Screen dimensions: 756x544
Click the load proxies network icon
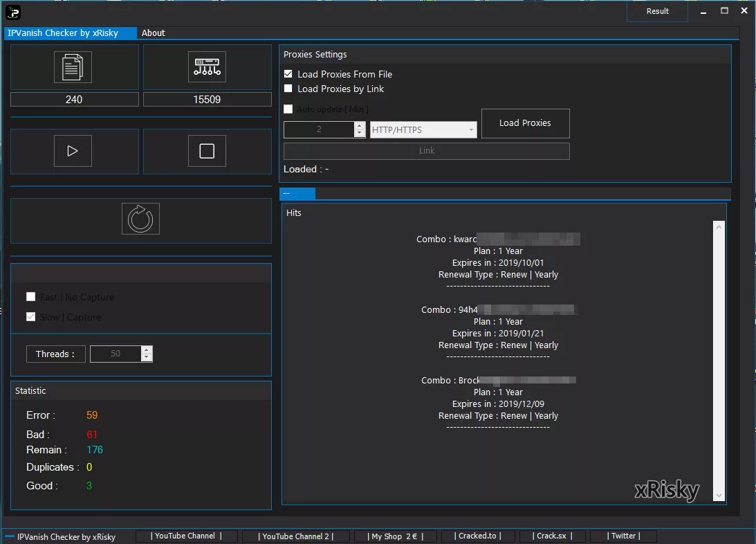(x=207, y=67)
